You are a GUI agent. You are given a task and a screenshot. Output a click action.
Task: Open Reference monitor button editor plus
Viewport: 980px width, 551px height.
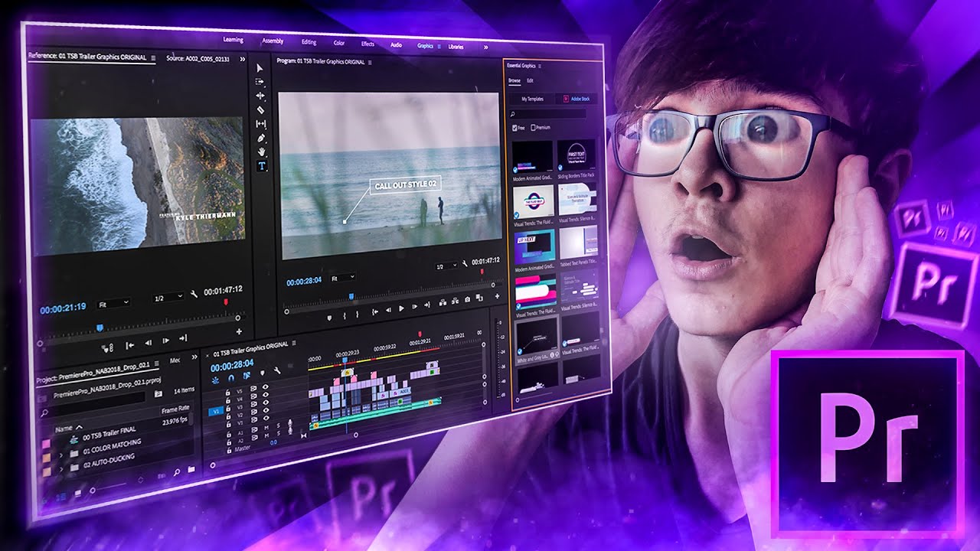coord(239,331)
